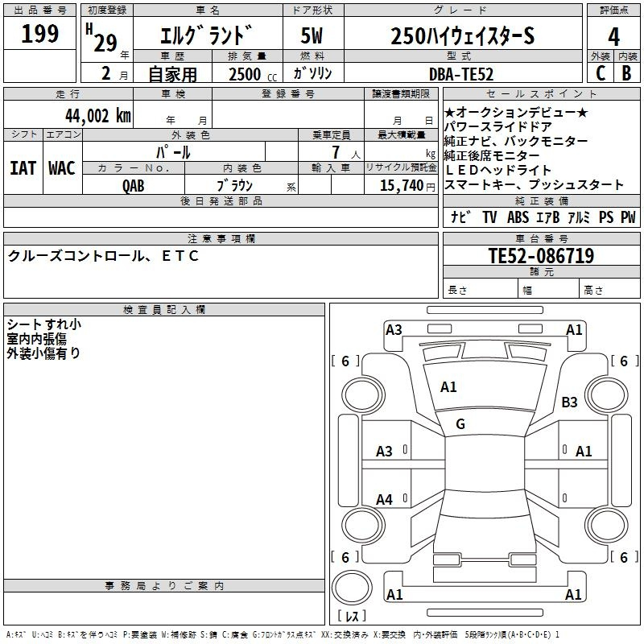Click the A1 mark on the hood
This screenshot has height=644, width=644.
point(448,387)
